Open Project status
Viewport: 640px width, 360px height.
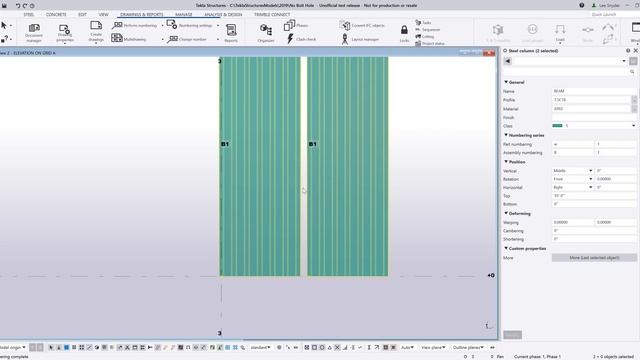coord(430,43)
